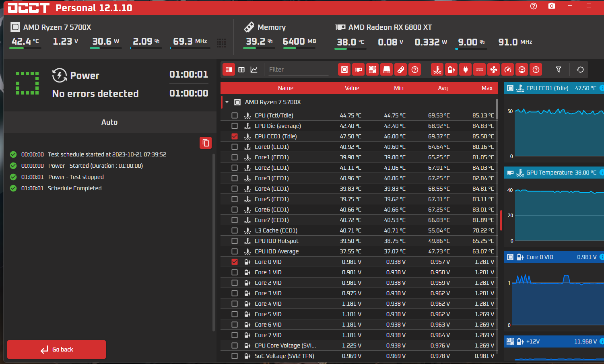Toggle the memory stick hardware filter icon
604x364 pixels.
click(401, 70)
